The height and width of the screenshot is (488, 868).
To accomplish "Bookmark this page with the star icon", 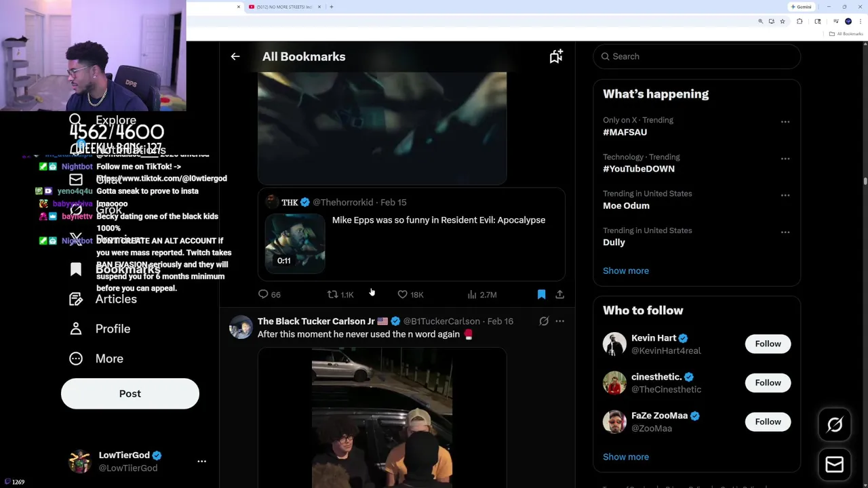I will pyautogui.click(x=782, y=22).
